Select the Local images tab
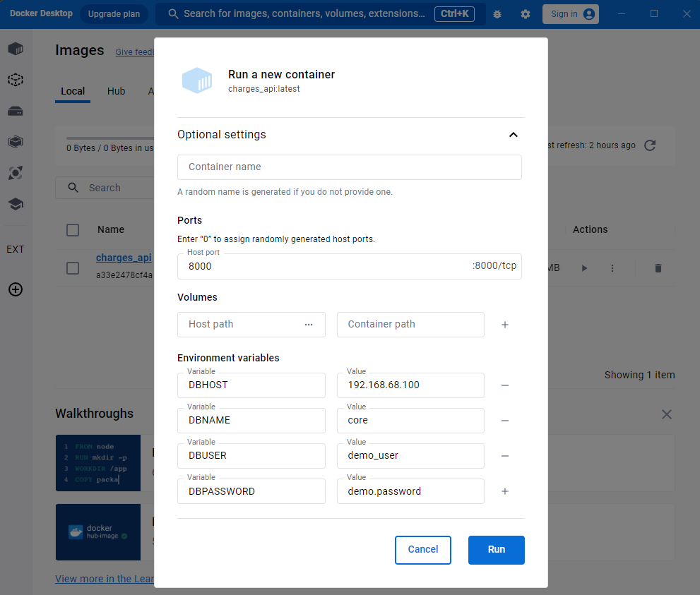700x595 pixels. tap(73, 92)
